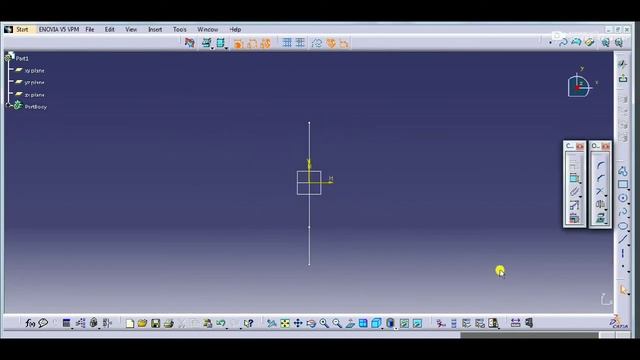Select the Spline sketch tool

tap(622, 212)
